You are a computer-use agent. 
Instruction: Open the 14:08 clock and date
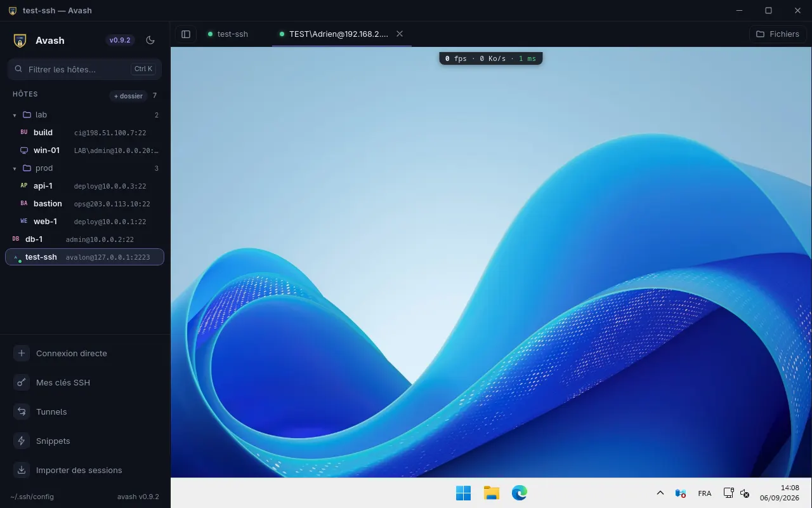coord(780,493)
